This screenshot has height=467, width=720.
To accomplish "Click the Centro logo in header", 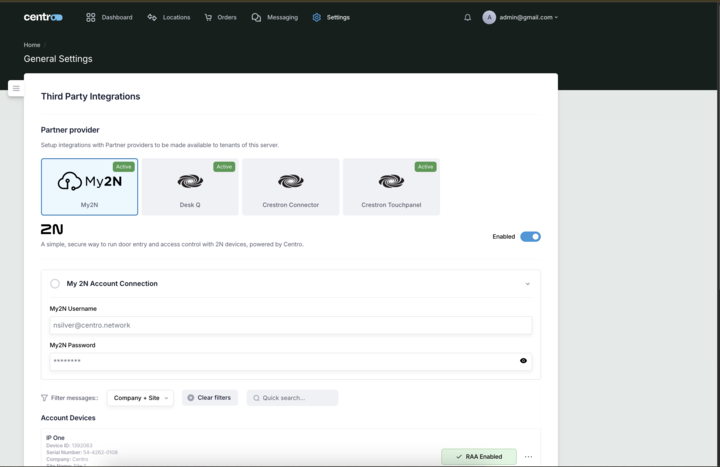I will pyautogui.click(x=43, y=17).
